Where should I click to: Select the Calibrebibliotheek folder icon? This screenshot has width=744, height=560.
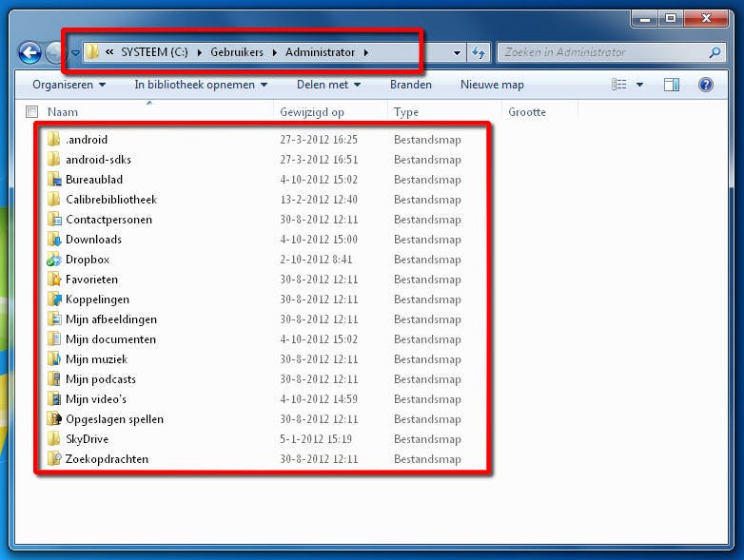(x=54, y=199)
